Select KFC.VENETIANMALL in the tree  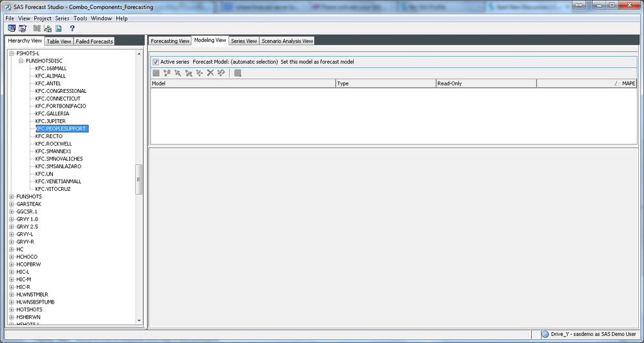tap(58, 181)
